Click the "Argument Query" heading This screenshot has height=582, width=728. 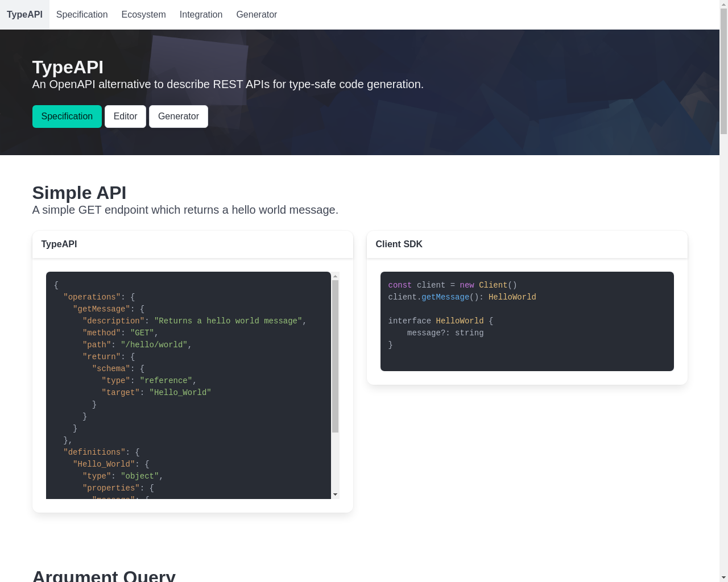[104, 575]
